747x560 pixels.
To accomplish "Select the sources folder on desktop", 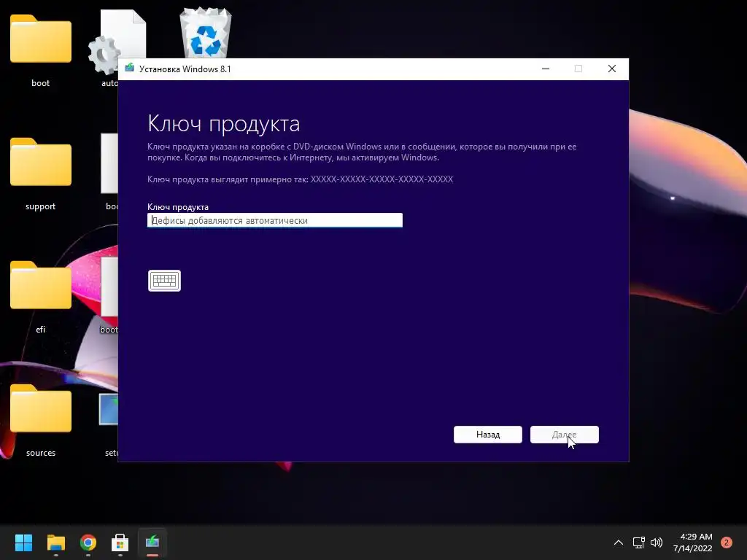I will coord(41,420).
